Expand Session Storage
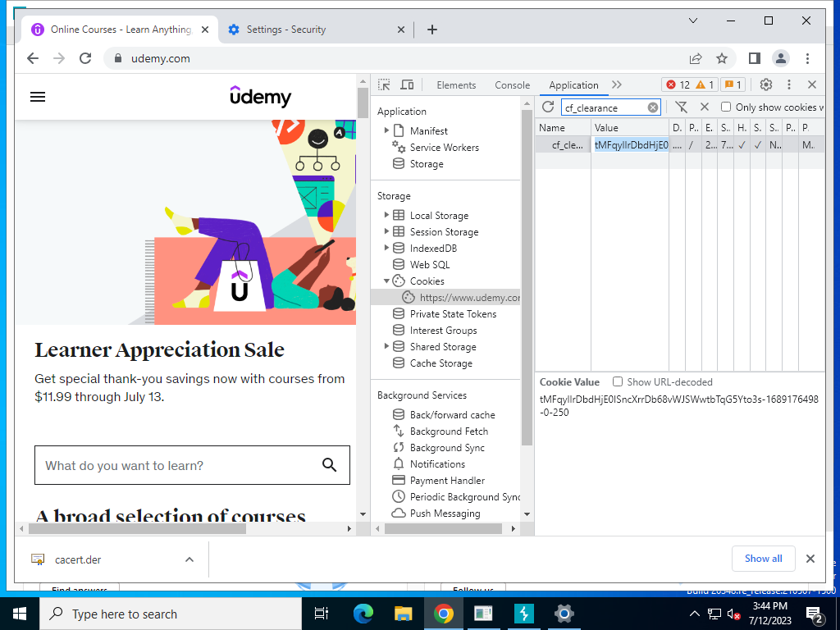 coord(386,231)
